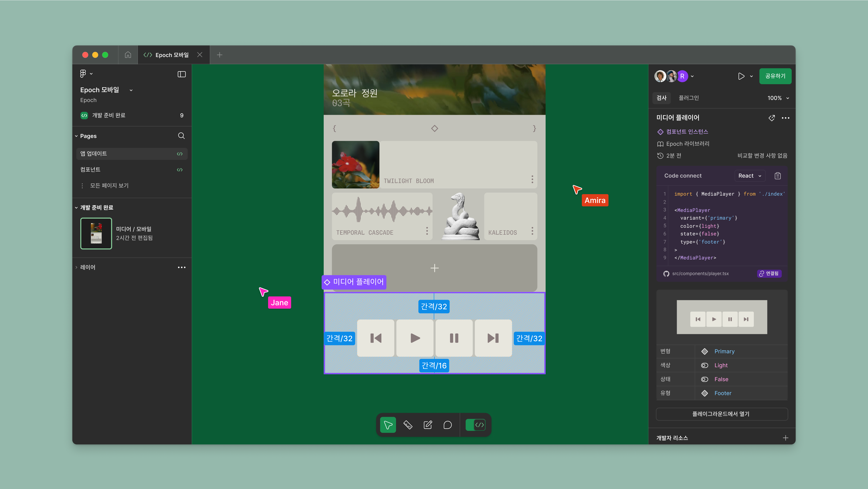Click the 미디어 / 모바일 frame thumbnail

(96, 233)
